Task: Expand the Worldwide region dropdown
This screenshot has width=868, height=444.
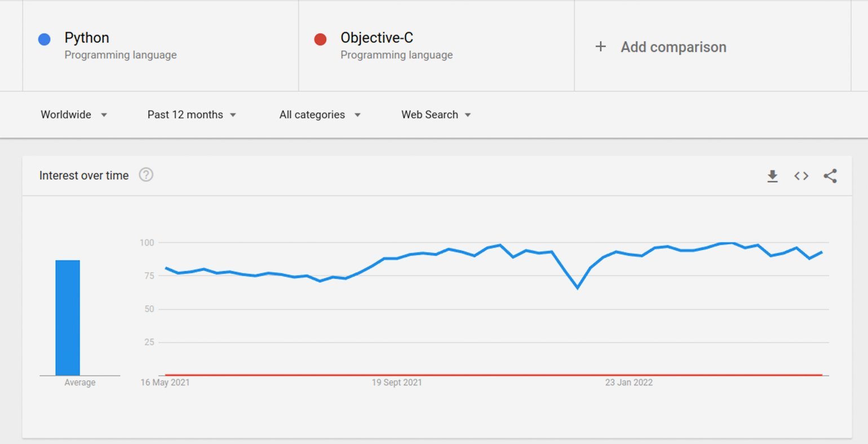Action: tap(74, 114)
